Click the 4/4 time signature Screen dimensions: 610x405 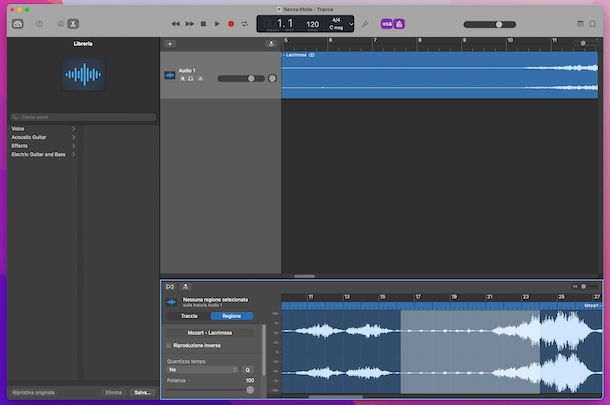pos(336,20)
